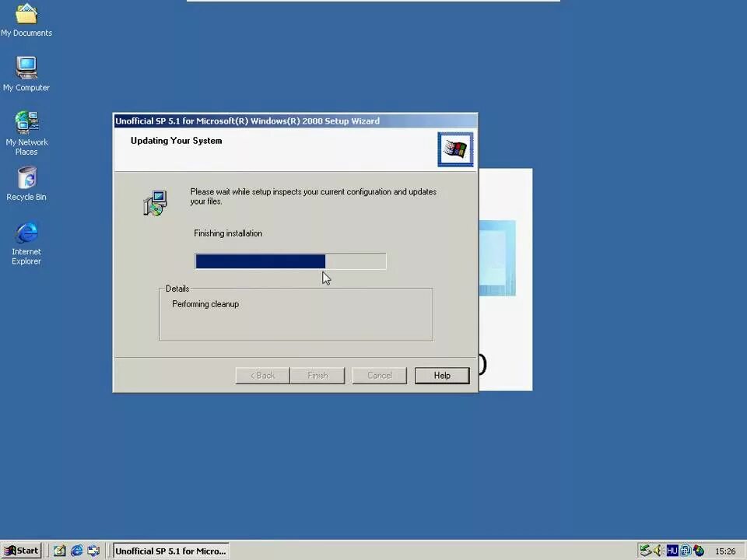Click the colorful tray icon beside clock
The height and width of the screenshot is (560, 747).
(x=699, y=551)
